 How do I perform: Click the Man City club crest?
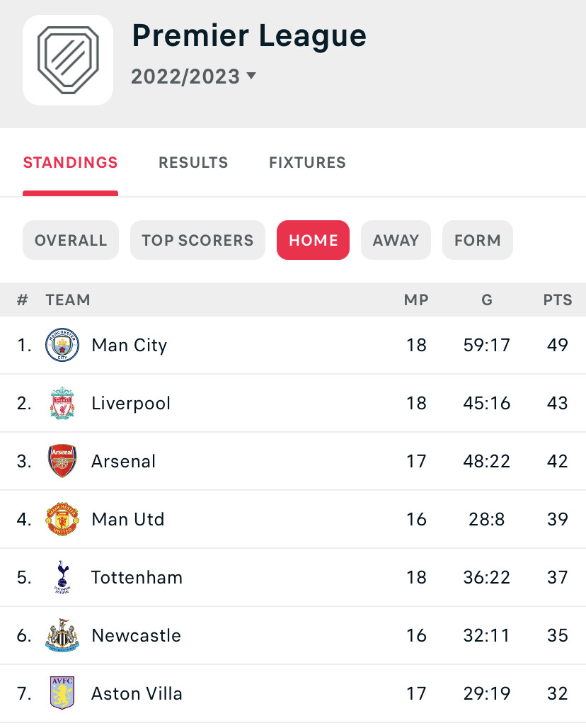pyautogui.click(x=62, y=345)
